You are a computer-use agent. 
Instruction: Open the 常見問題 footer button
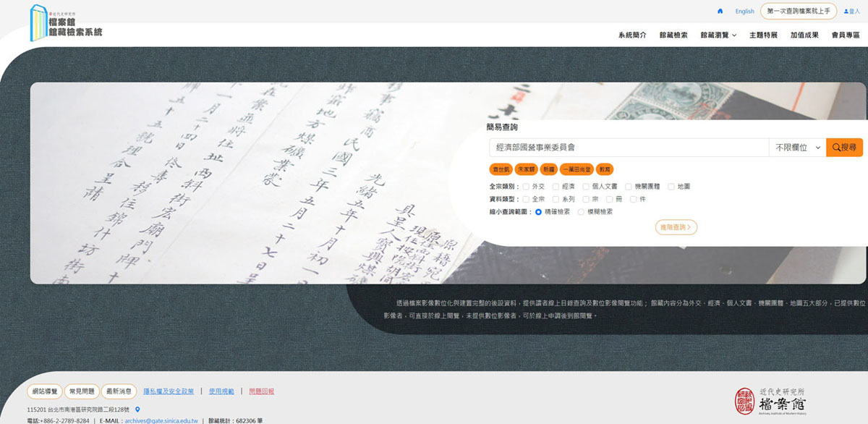(81, 391)
